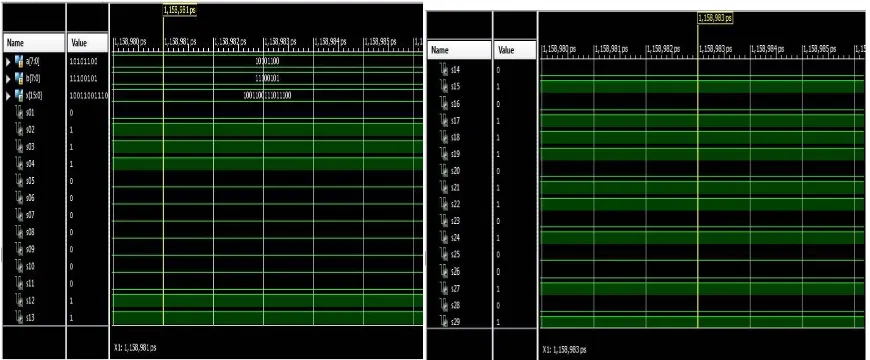Click the signal icon for s14
The width and height of the screenshot is (870, 360).
point(443,69)
